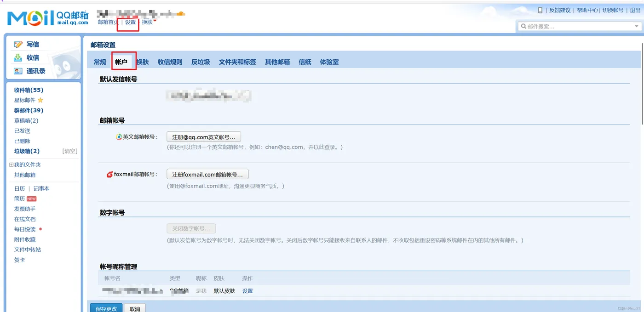Click the red foxmail logo icon

(x=110, y=175)
